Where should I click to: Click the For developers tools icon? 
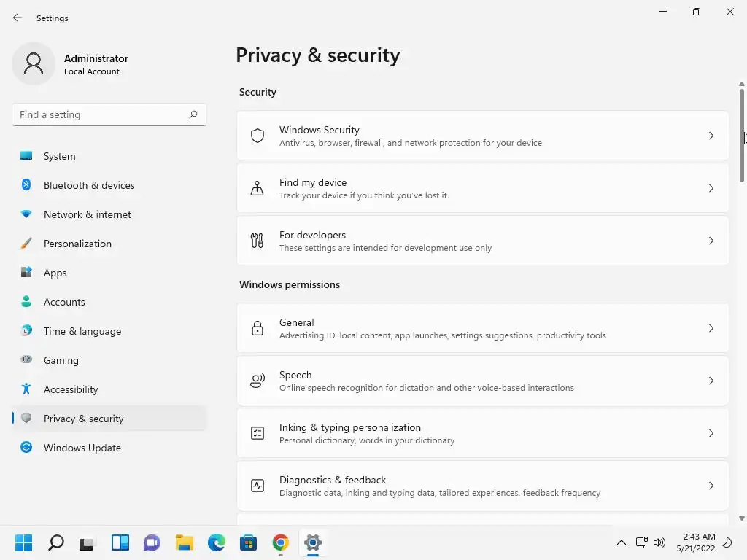tap(257, 241)
